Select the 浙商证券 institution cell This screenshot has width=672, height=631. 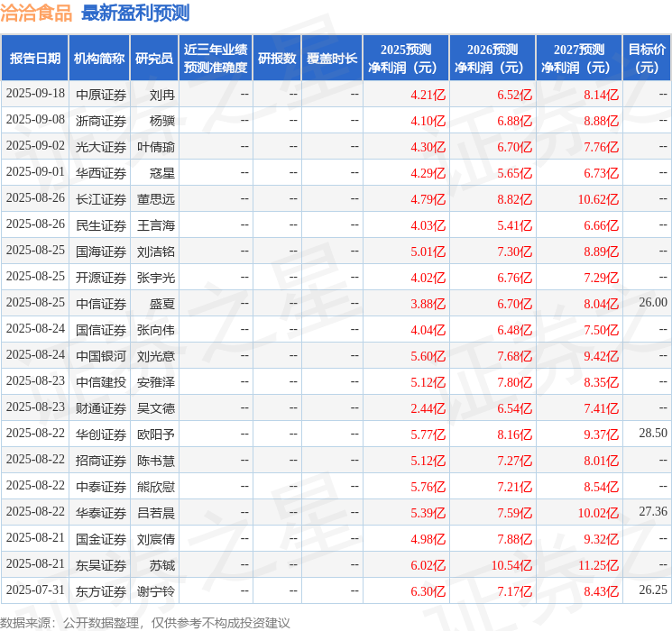click(x=101, y=121)
